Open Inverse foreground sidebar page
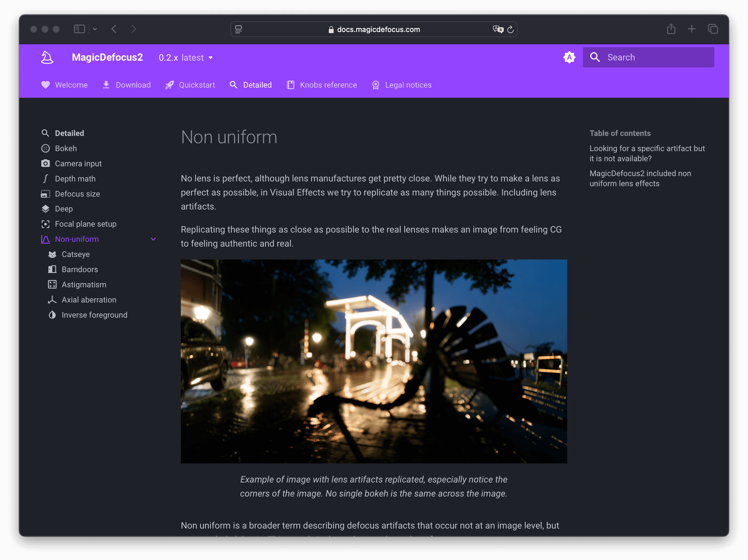Image resolution: width=748 pixels, height=560 pixels. click(94, 315)
